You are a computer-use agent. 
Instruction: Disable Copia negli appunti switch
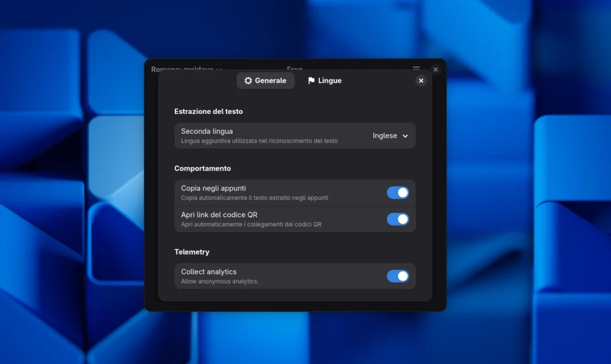[397, 193]
